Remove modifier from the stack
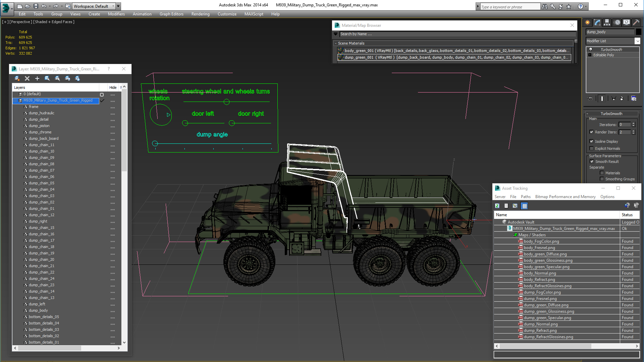 coord(622,99)
